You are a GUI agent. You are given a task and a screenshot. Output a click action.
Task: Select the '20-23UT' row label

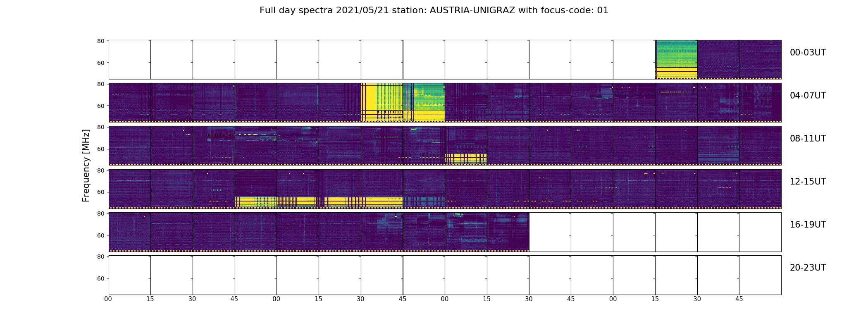point(808,268)
